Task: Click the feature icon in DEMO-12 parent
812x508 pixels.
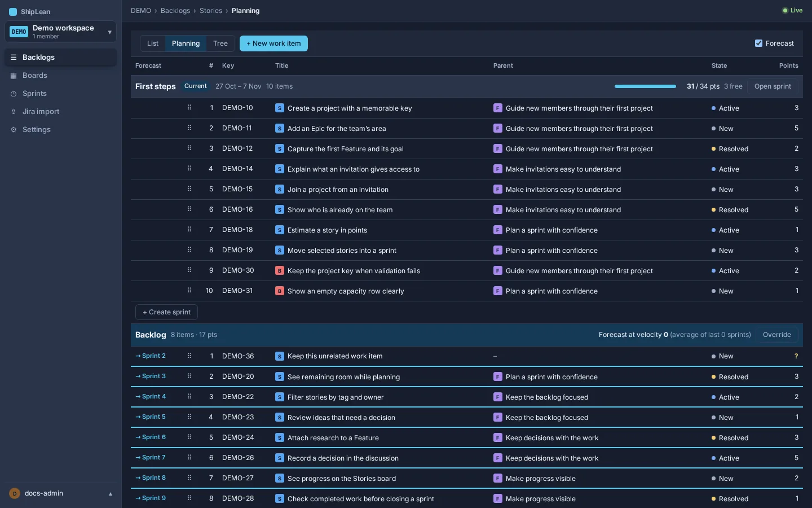Action: click(x=498, y=148)
